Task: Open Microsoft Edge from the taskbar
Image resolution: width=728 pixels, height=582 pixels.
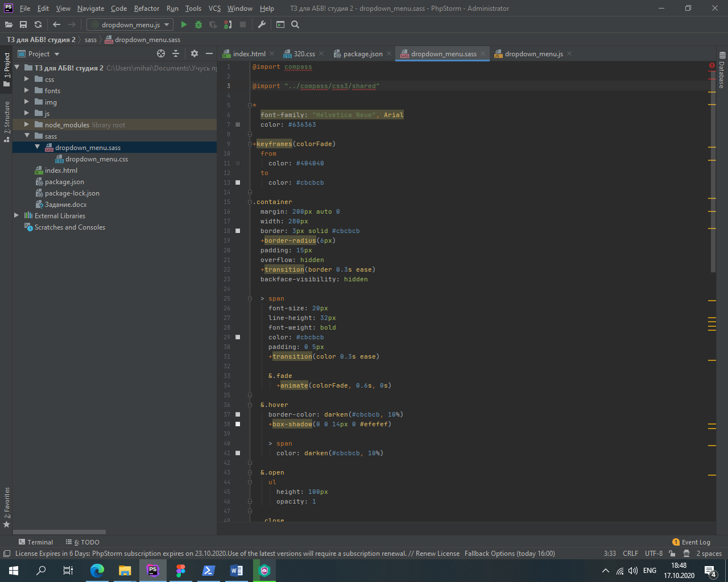Action: click(97, 571)
